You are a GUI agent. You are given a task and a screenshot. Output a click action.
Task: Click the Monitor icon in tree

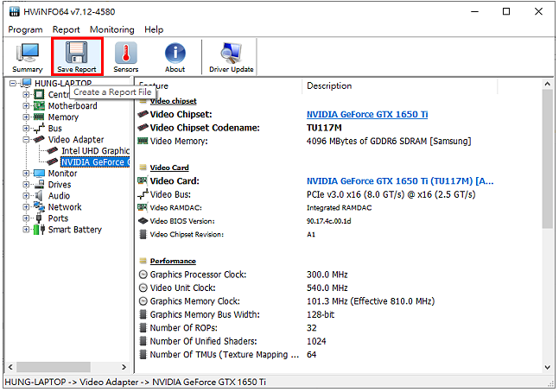pyautogui.click(x=39, y=174)
